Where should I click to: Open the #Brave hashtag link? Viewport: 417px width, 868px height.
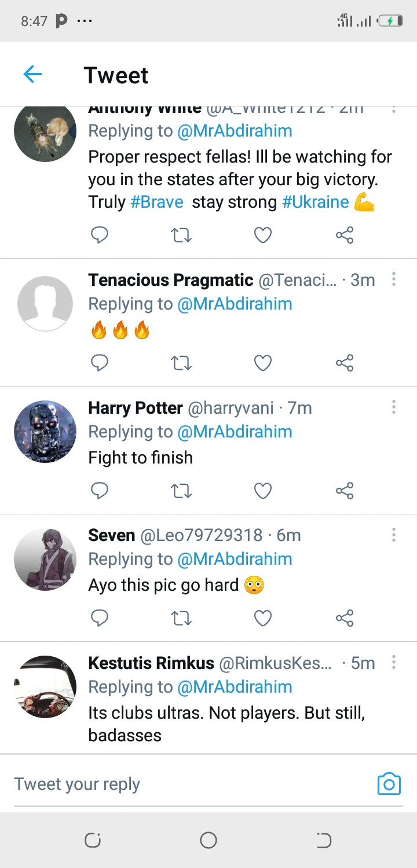(157, 202)
